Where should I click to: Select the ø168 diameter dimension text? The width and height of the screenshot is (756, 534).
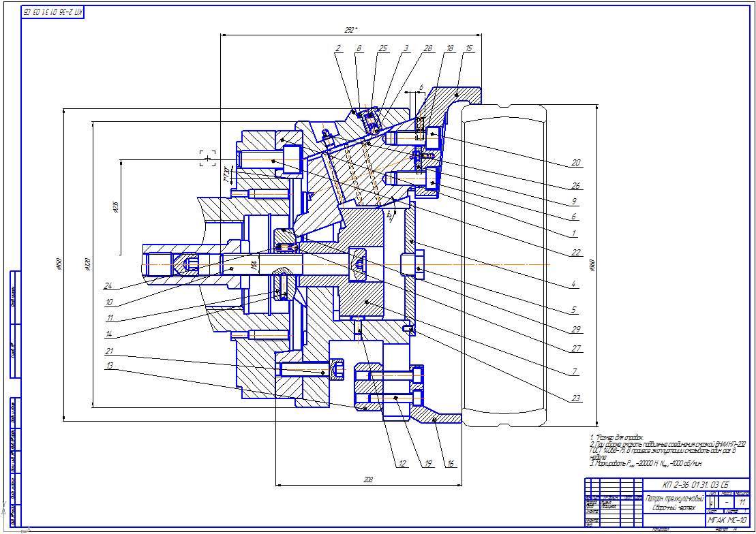pyautogui.click(x=592, y=265)
